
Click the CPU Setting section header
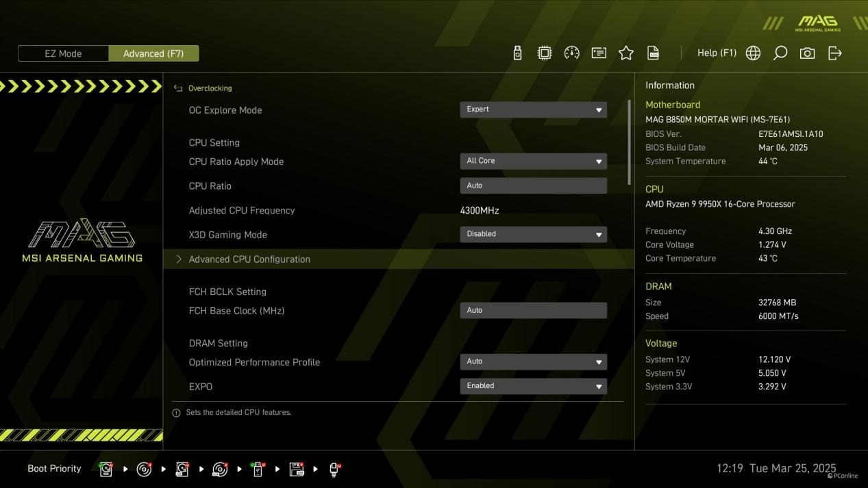tap(214, 143)
